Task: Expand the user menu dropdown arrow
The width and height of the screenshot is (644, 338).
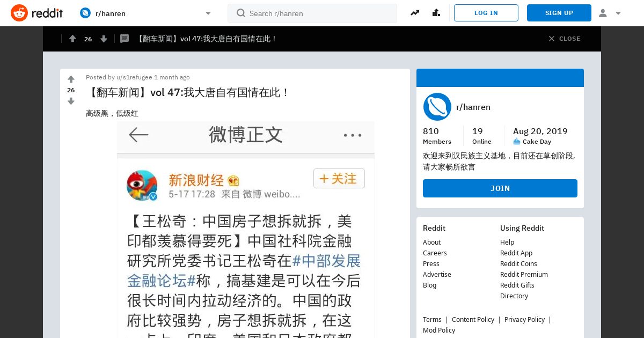Action: 618,13
